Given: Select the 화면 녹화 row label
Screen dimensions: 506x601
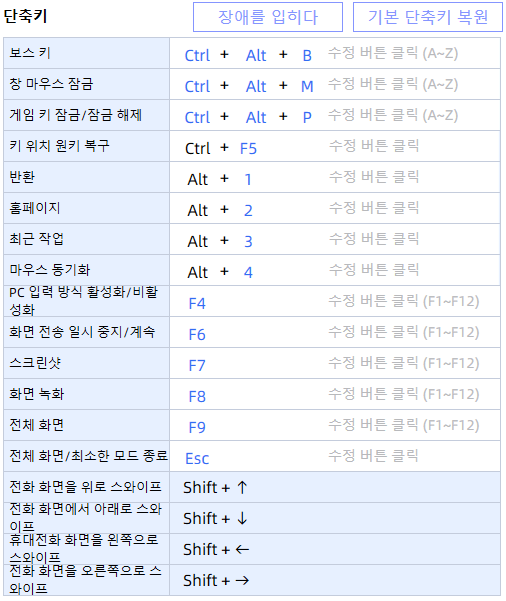Looking at the screenshot, I should (36, 394).
